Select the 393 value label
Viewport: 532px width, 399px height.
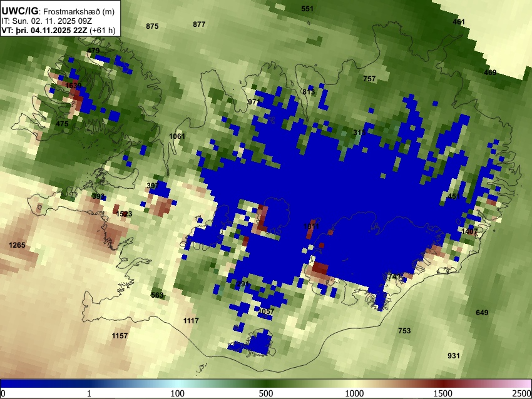pos(98,196)
